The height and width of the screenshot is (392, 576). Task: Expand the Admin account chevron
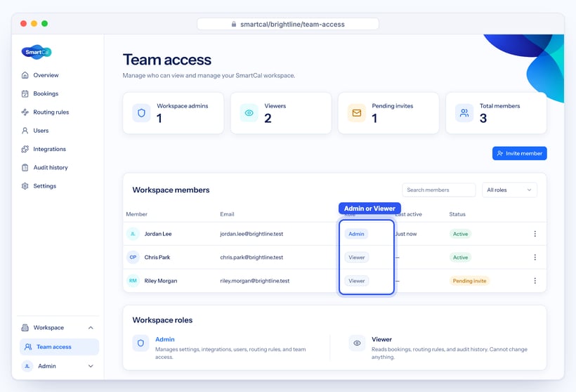91,366
